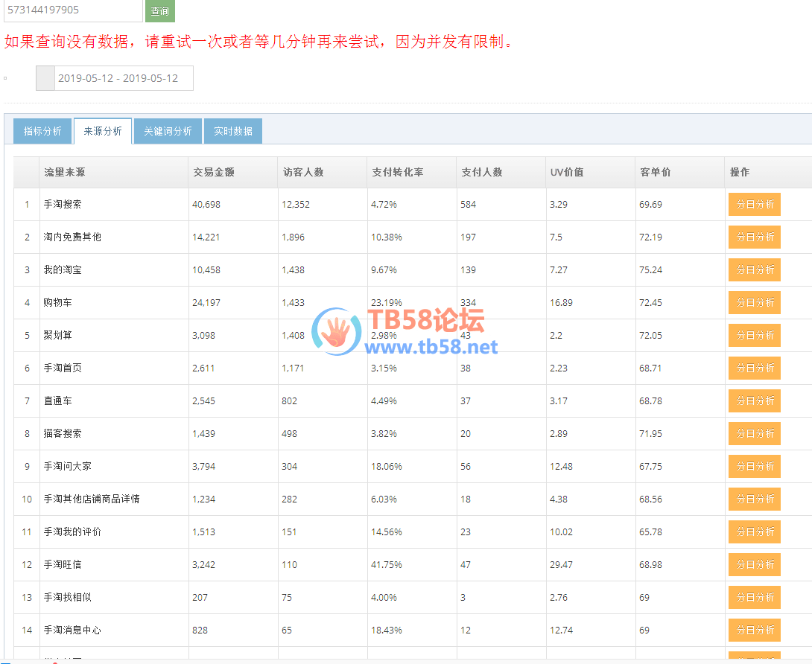The height and width of the screenshot is (664, 812).
Task: Click the green 查询 search button
Action: [x=159, y=11]
